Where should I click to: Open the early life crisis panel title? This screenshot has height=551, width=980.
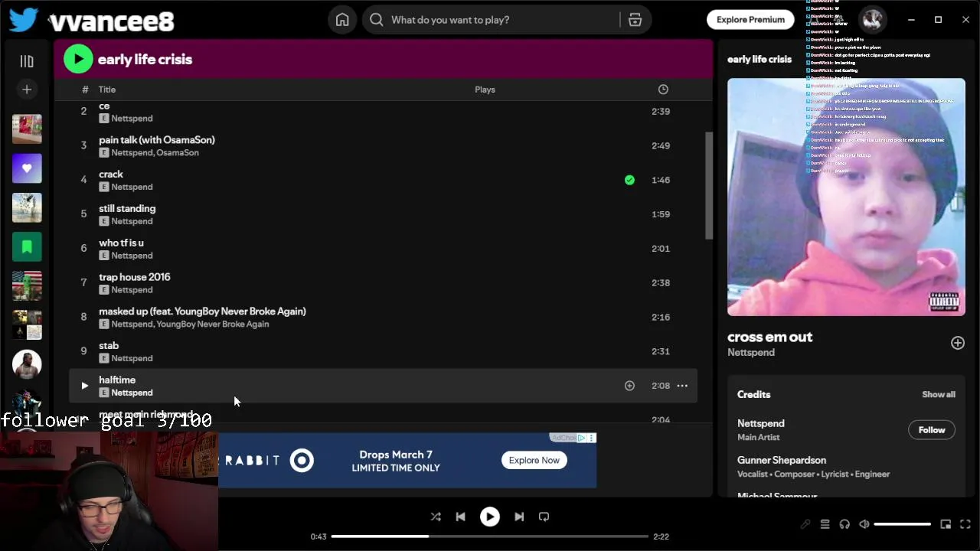(x=759, y=59)
